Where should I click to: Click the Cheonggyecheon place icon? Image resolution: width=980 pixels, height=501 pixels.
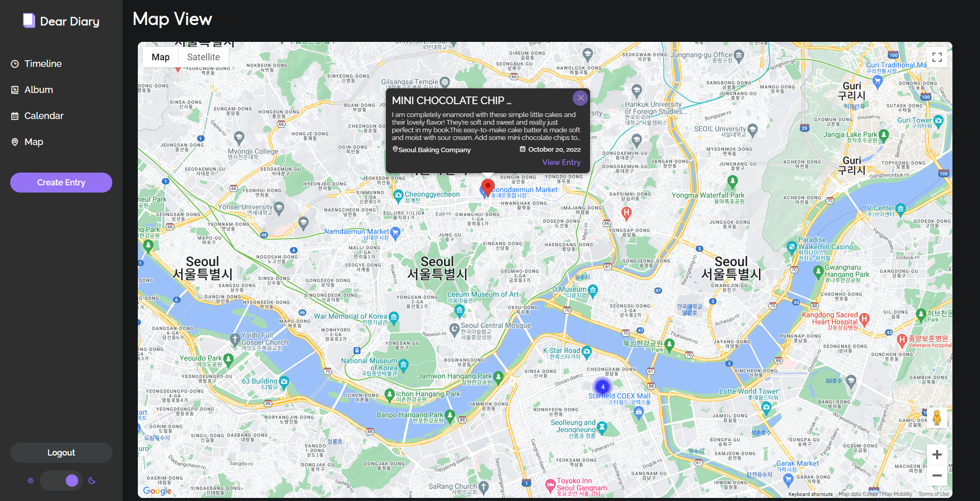coord(399,195)
